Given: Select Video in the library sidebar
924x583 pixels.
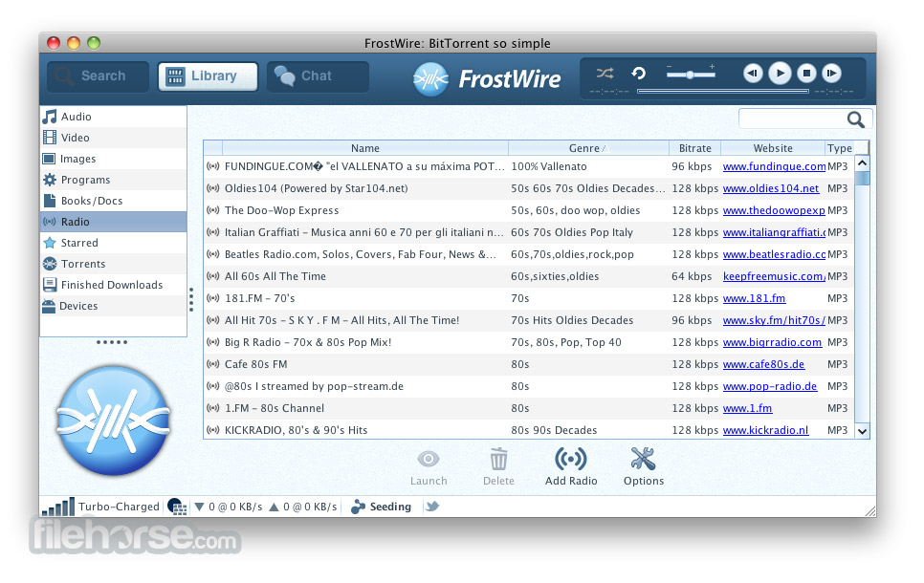Looking at the screenshot, I should 113,138.
